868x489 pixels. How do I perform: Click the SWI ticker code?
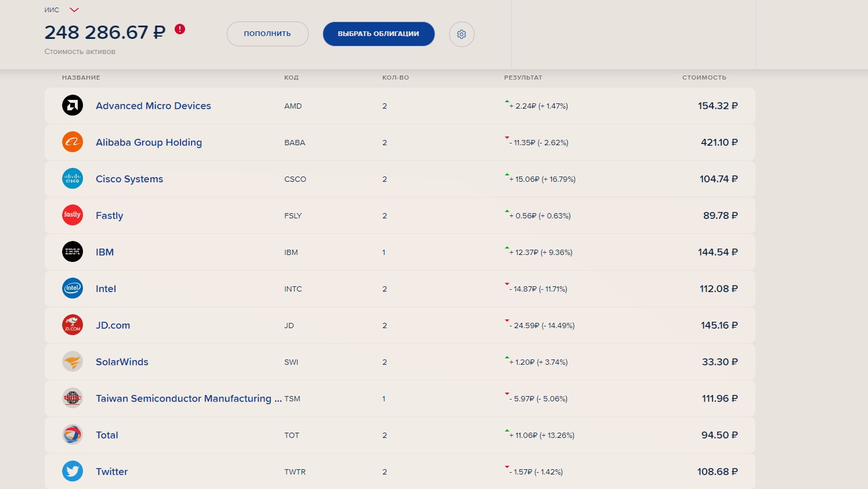[291, 362]
